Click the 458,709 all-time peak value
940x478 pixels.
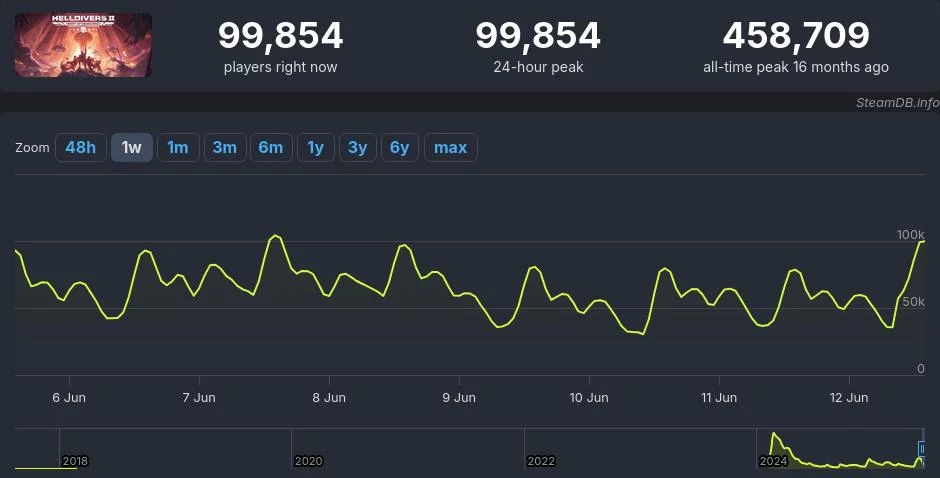pos(796,35)
